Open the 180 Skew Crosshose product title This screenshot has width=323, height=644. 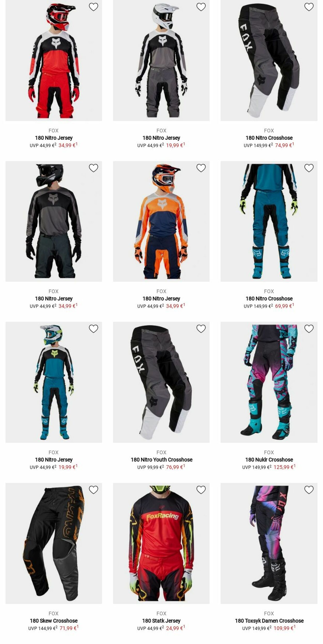tap(54, 621)
